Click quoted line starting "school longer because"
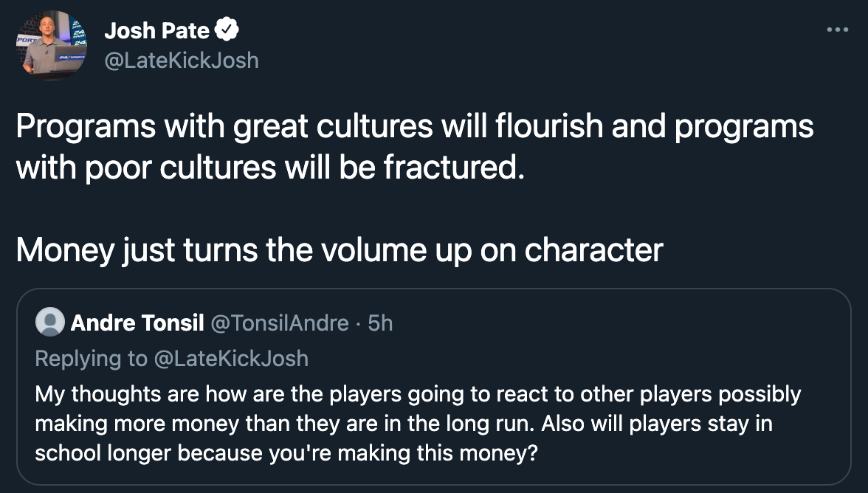 286,453
